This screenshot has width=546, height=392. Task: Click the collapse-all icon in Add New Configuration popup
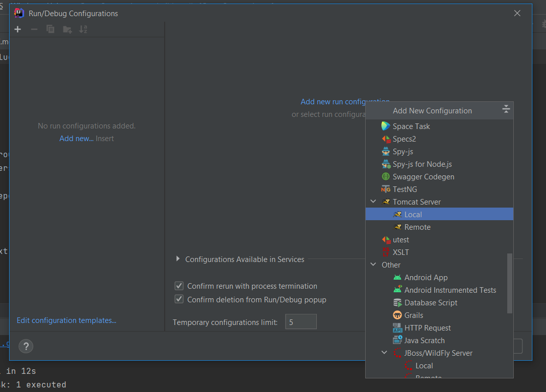506,109
